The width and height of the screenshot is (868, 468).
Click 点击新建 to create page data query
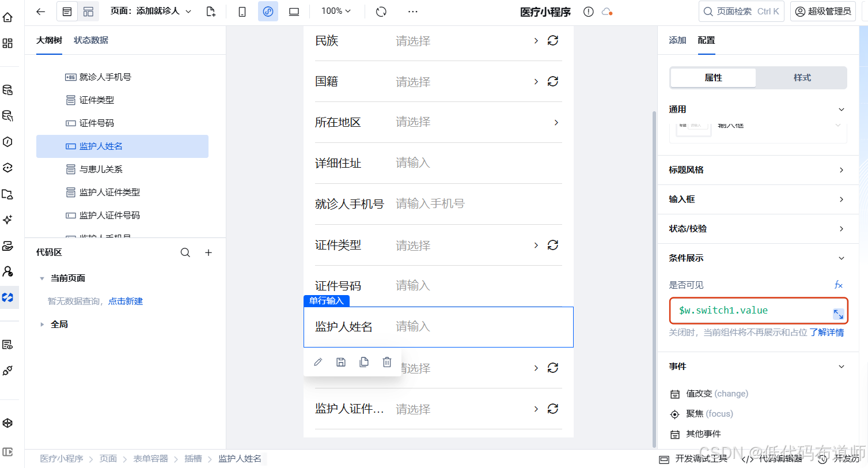click(126, 301)
